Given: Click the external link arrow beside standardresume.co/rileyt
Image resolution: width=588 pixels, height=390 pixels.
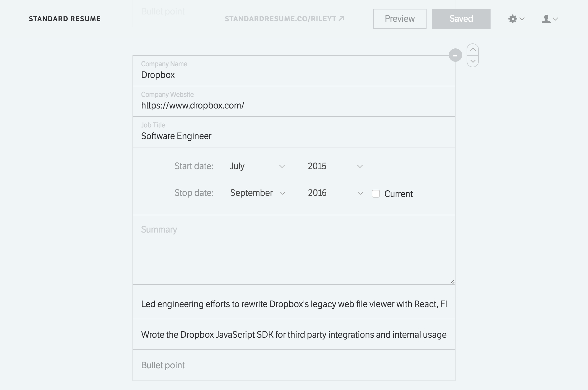Looking at the screenshot, I should pyautogui.click(x=342, y=18).
